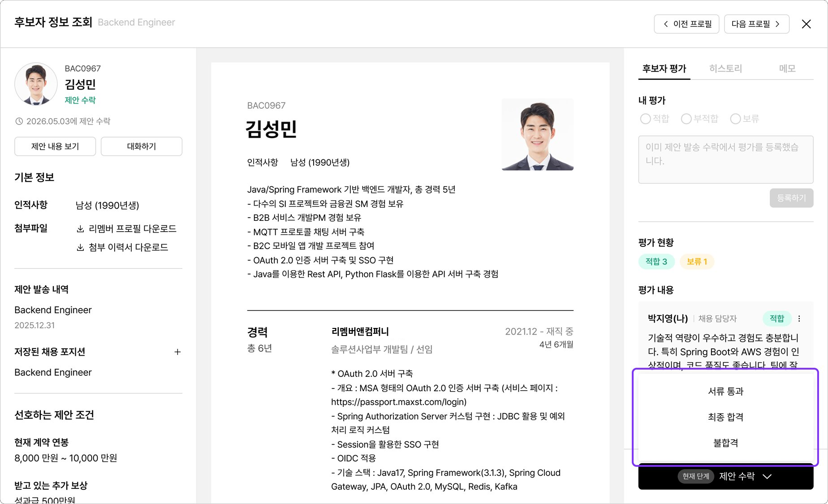Click the 2025.12.31 proposal date
Image resolution: width=828 pixels, height=504 pixels.
point(34,326)
